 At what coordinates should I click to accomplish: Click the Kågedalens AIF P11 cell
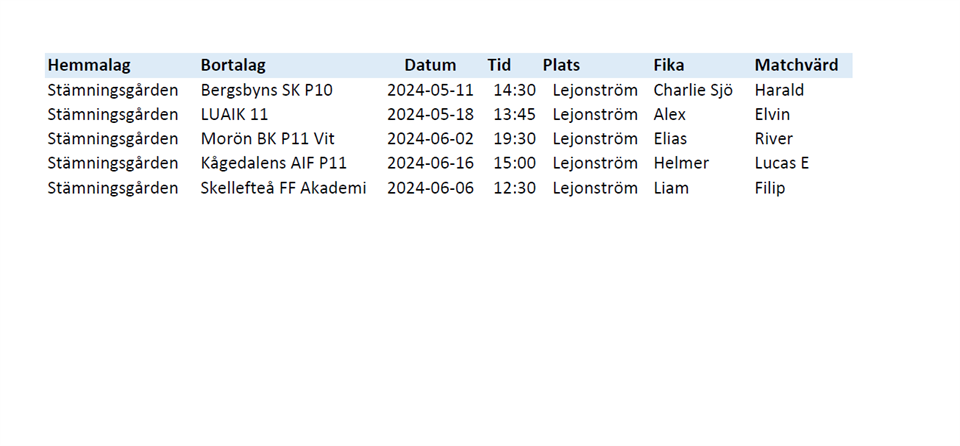click(274, 163)
